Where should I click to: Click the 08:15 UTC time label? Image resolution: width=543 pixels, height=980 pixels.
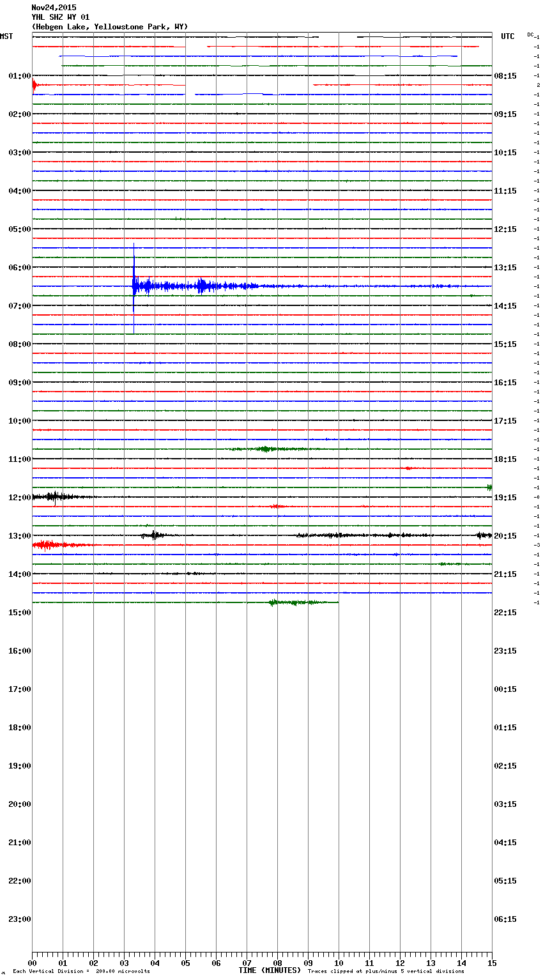point(505,76)
